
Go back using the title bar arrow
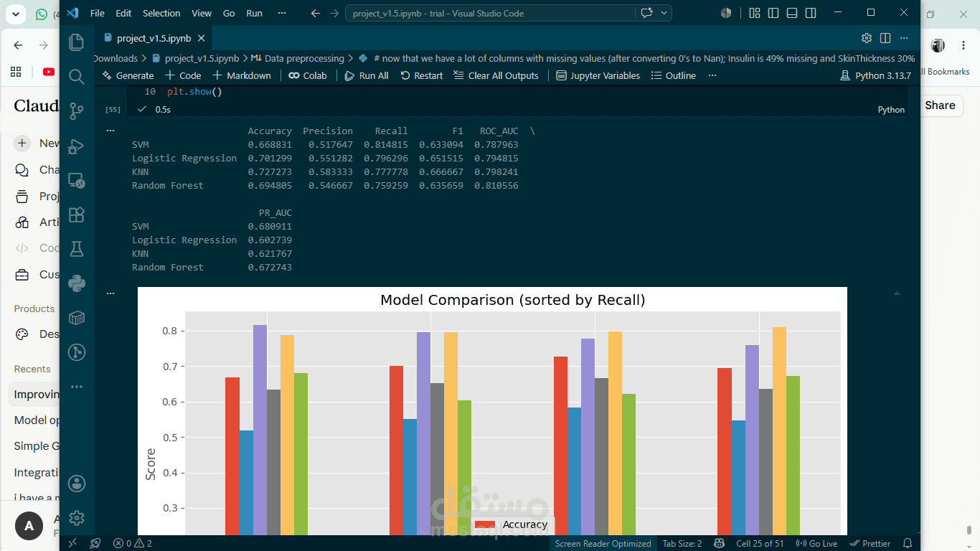click(316, 13)
